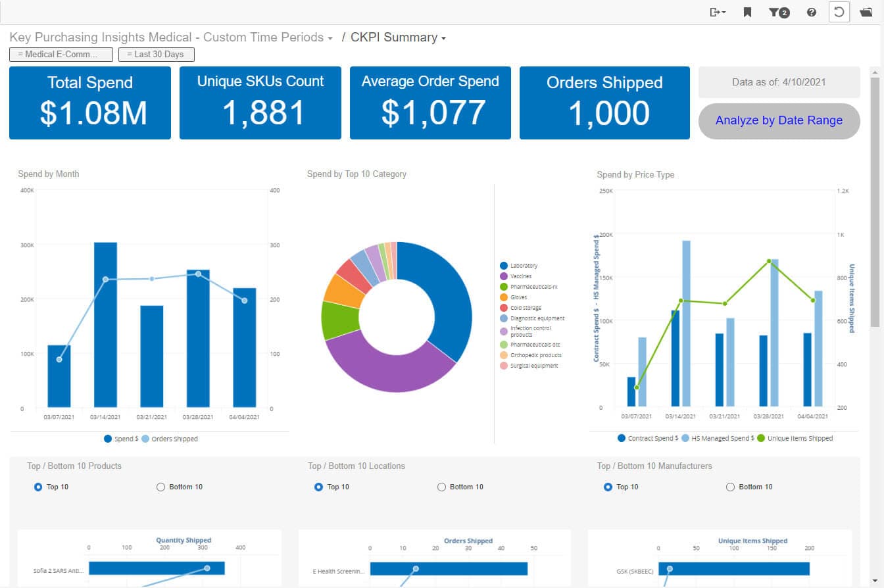Open the folder icon in toolbar
The image size is (884, 588).
pyautogui.click(x=866, y=12)
